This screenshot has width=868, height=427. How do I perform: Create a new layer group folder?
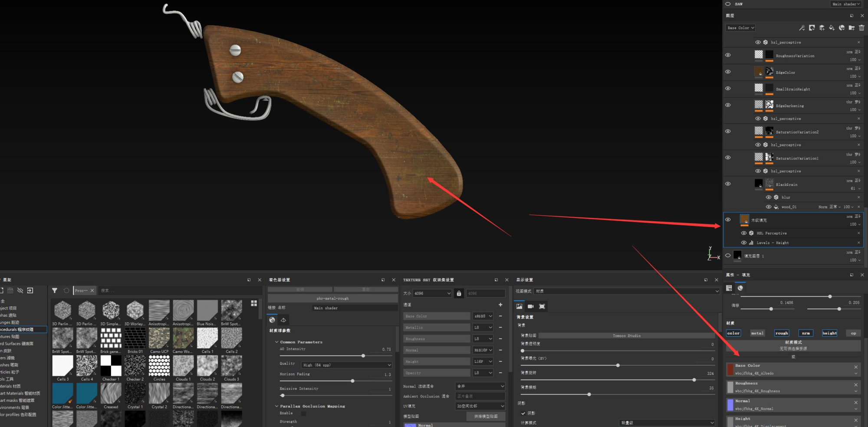[852, 28]
